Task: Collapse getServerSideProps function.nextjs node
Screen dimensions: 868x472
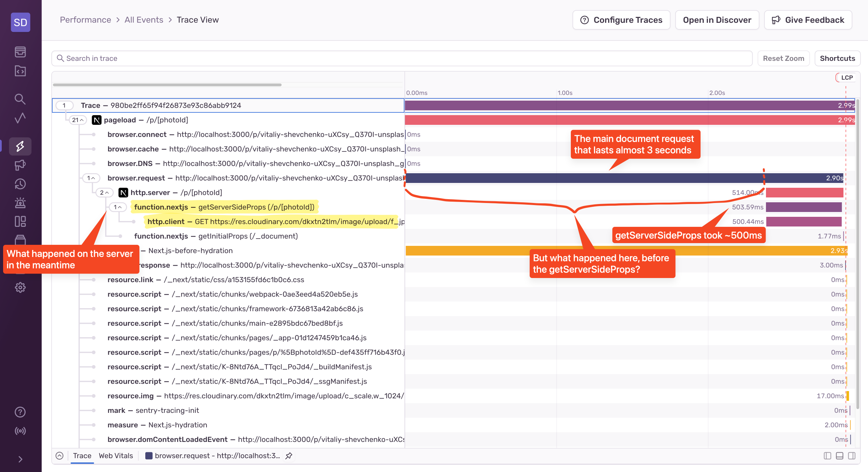Action: click(118, 207)
